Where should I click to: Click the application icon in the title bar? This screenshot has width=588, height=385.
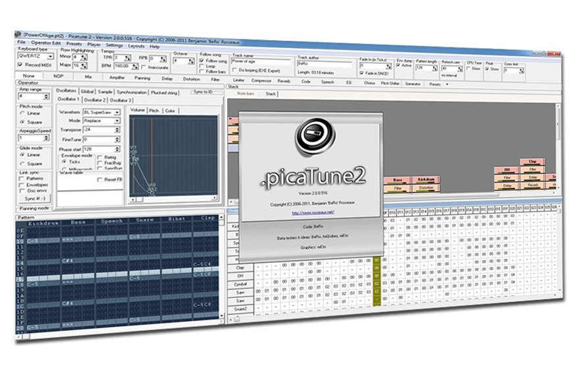click(x=18, y=34)
